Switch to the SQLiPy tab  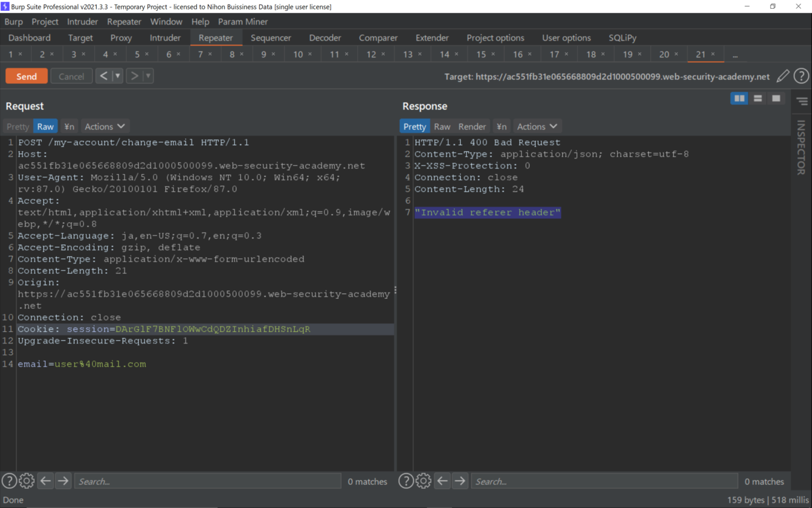(x=622, y=37)
